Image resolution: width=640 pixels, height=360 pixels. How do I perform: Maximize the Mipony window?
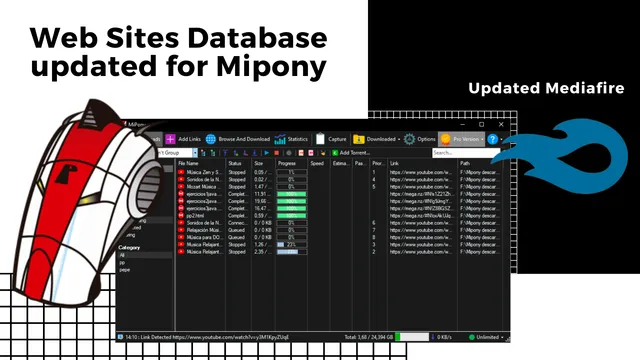pyautogui.click(x=482, y=124)
